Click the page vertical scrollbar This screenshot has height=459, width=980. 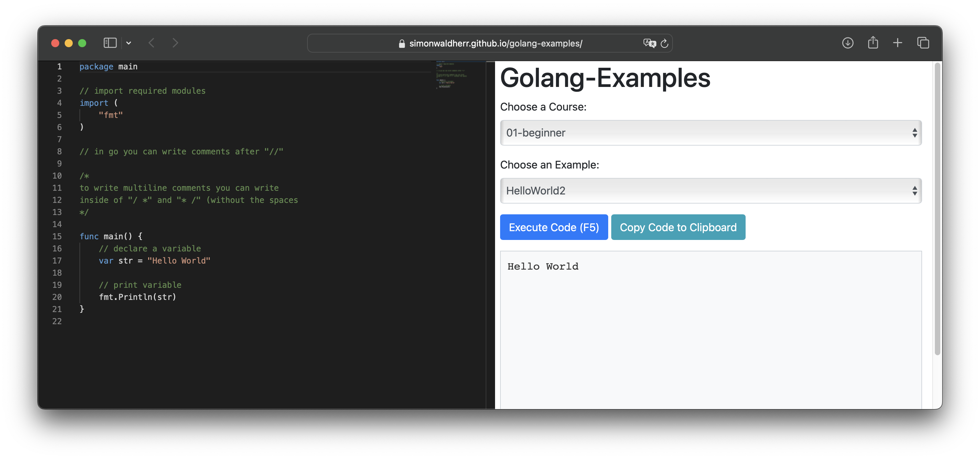937,209
